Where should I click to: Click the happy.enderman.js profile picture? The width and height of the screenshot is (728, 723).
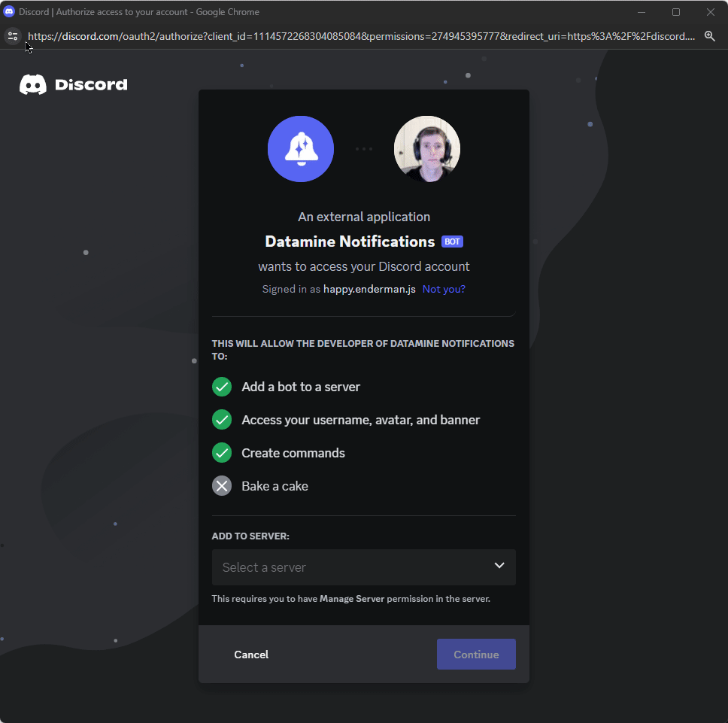426,148
